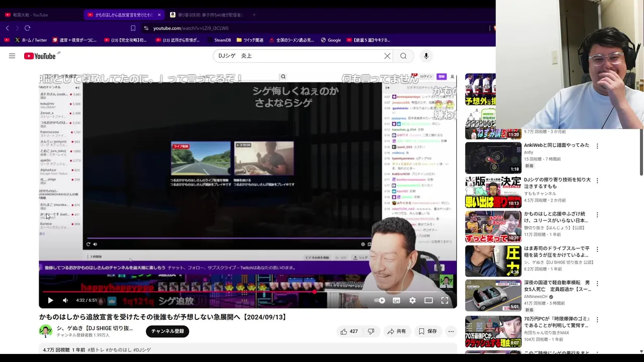Open options for はま寿司のドライブスルー video
This screenshot has height=362, width=644.
tap(597, 249)
